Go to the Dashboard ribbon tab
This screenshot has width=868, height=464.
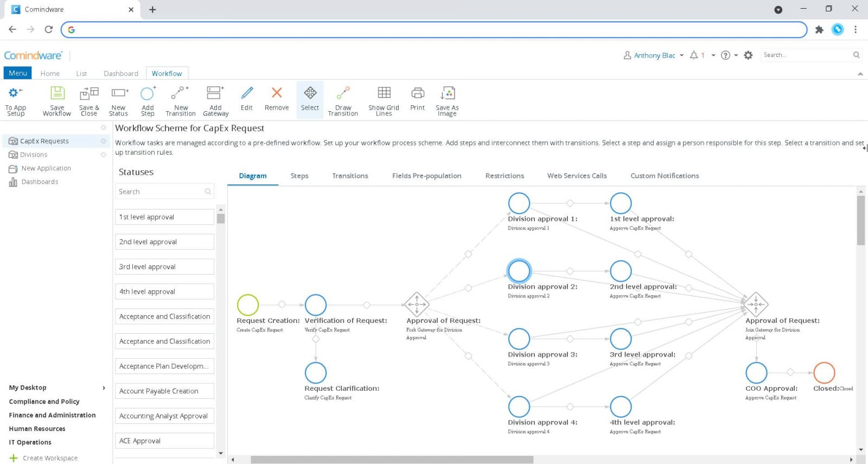pos(121,73)
